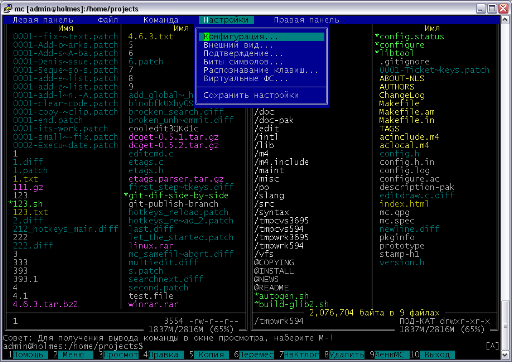Select file git-publish-branch
The height and width of the screenshot is (362, 512).
(173, 204)
